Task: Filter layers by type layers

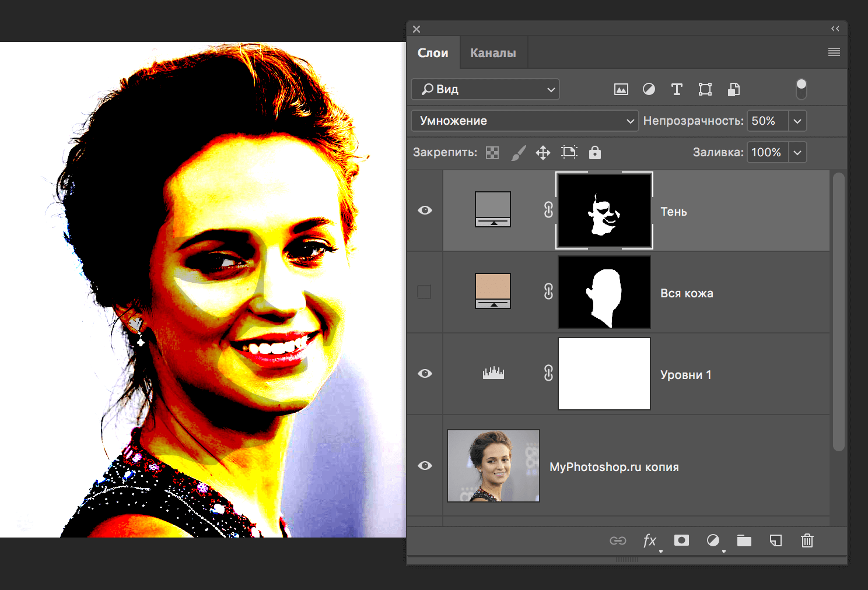Action: [677, 89]
